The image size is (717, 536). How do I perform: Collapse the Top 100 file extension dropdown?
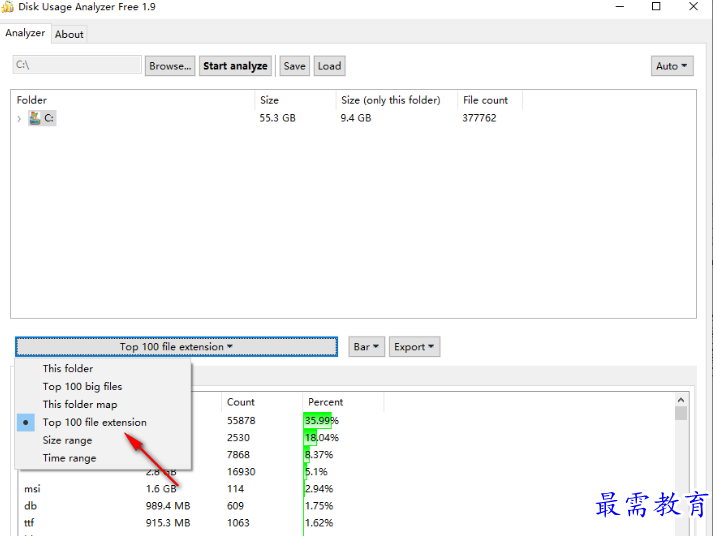176,347
